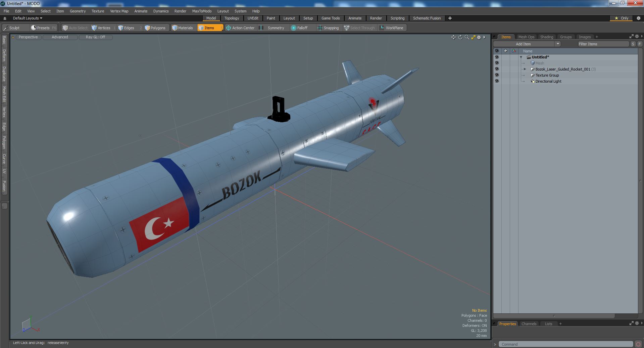Open the Ray GL: Off dropdown
The image size is (644, 348).
coord(95,37)
